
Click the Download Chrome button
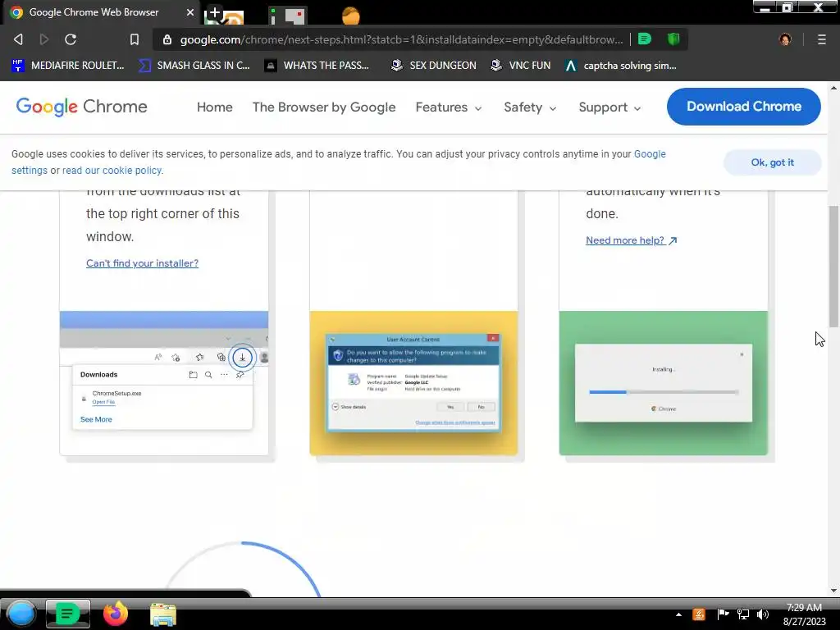coord(743,107)
